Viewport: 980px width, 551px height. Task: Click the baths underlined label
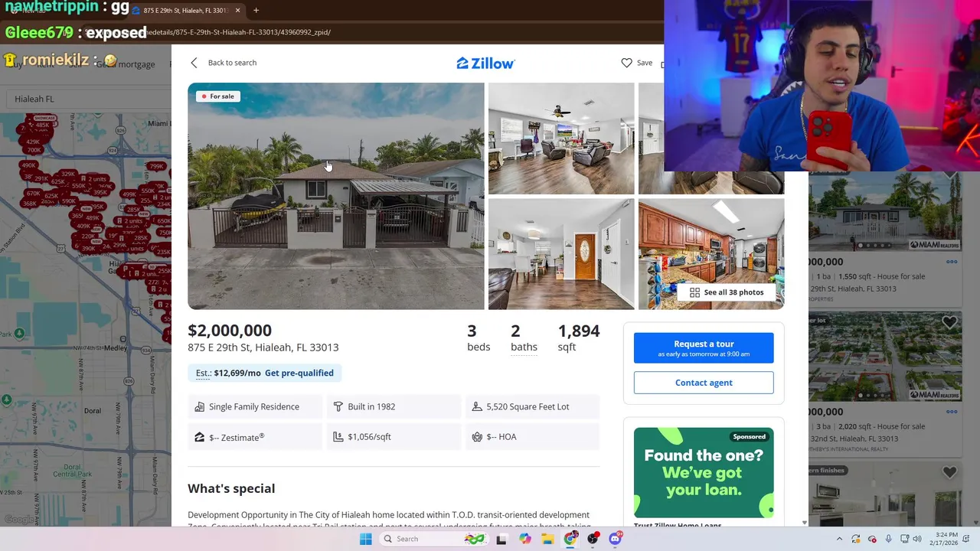524,347
